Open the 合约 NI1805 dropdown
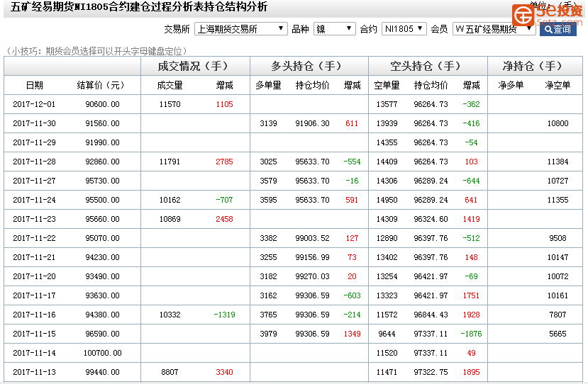Screen dimensions: 588x384 [404, 29]
